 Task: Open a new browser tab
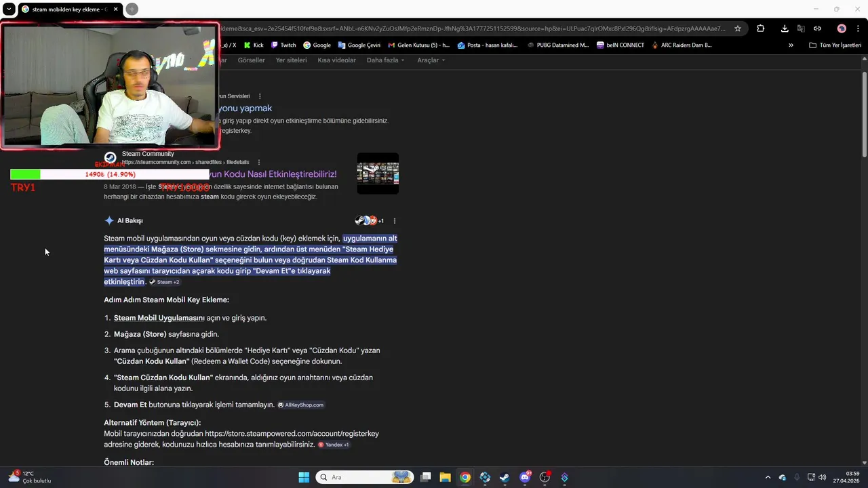point(132,9)
